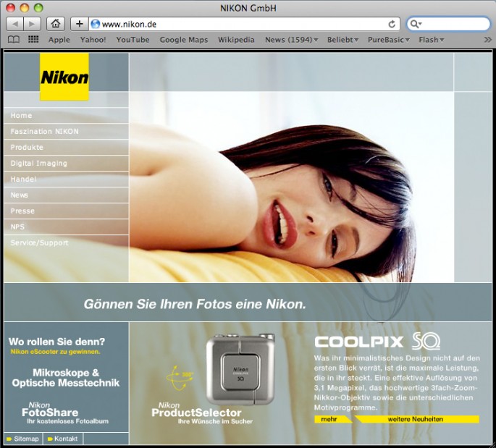Open the NPS menu entry
This screenshot has height=448, width=496.
click(67, 227)
